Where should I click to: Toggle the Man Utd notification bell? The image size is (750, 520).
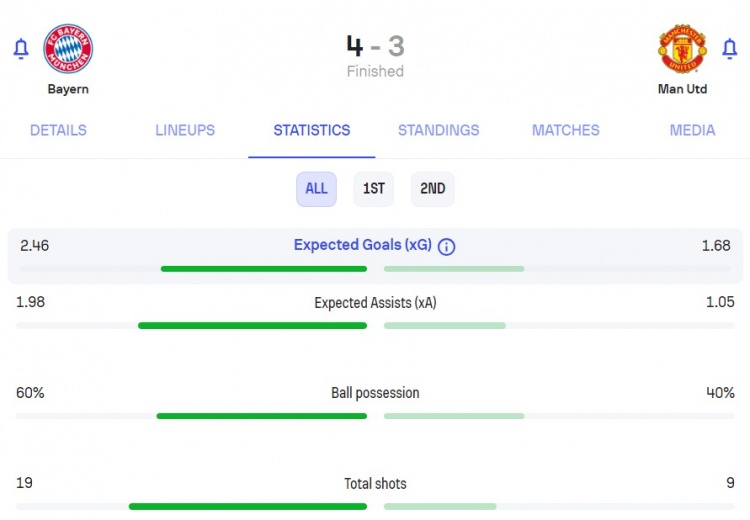(x=729, y=49)
